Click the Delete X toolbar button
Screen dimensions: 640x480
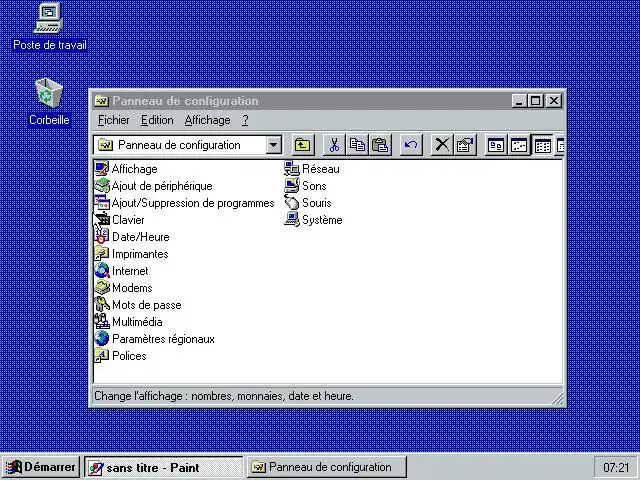click(442, 145)
